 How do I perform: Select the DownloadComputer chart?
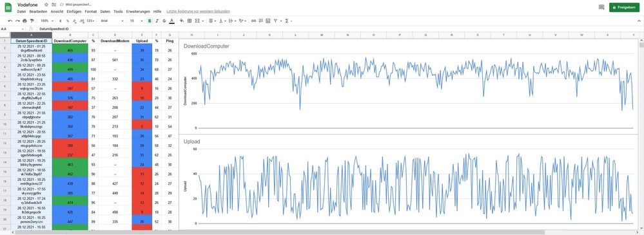point(408,87)
